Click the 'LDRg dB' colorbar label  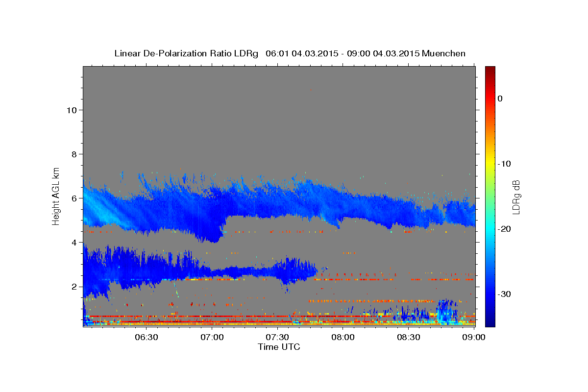point(516,197)
